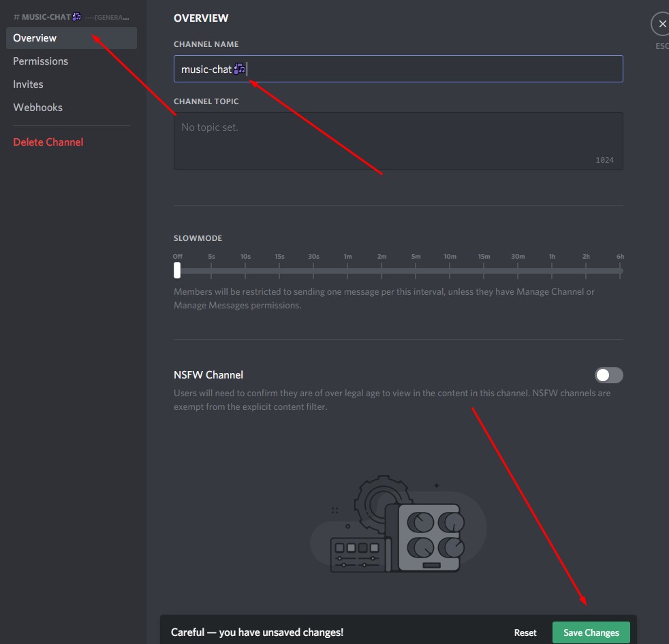This screenshot has height=644, width=669.
Task: Click the MUSIC-CHAT channel header in sidebar
Action: click(48, 16)
